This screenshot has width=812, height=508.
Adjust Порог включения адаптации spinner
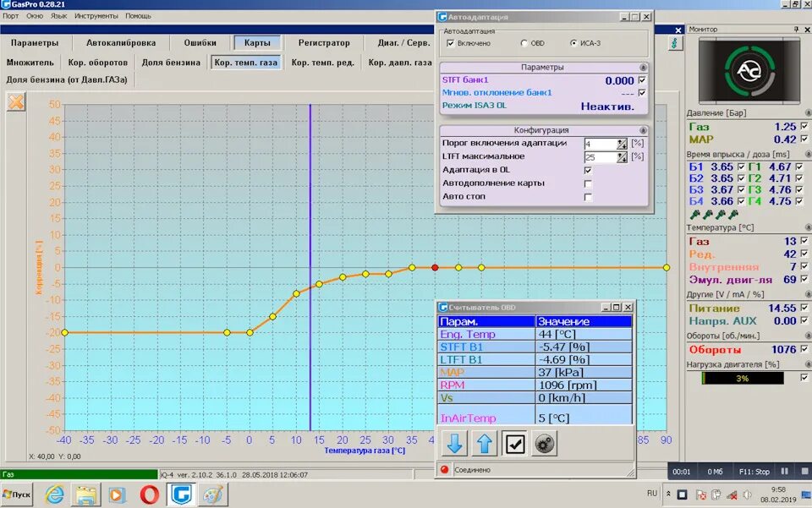pos(622,144)
